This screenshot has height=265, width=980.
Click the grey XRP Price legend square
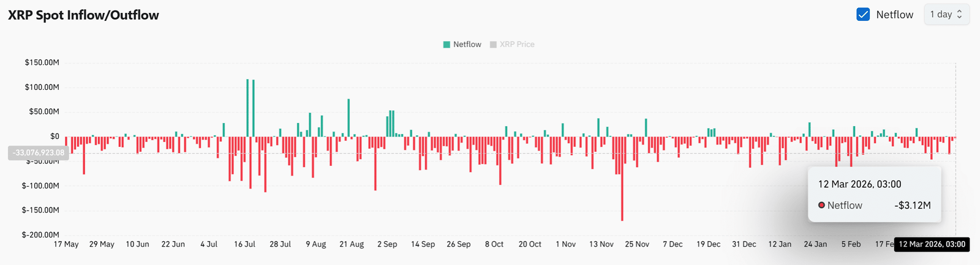click(493, 45)
